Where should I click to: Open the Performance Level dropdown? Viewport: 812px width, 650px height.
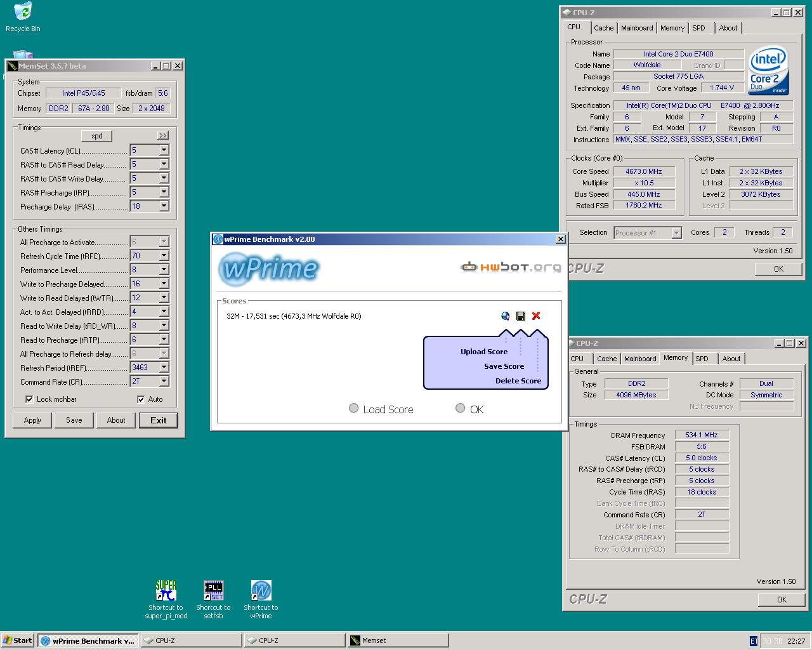tap(164, 270)
